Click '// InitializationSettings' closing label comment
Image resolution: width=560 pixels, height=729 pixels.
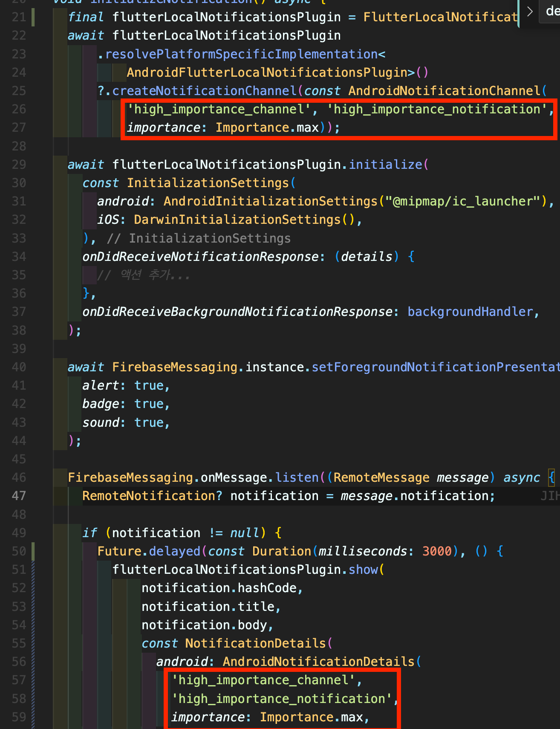click(x=199, y=238)
